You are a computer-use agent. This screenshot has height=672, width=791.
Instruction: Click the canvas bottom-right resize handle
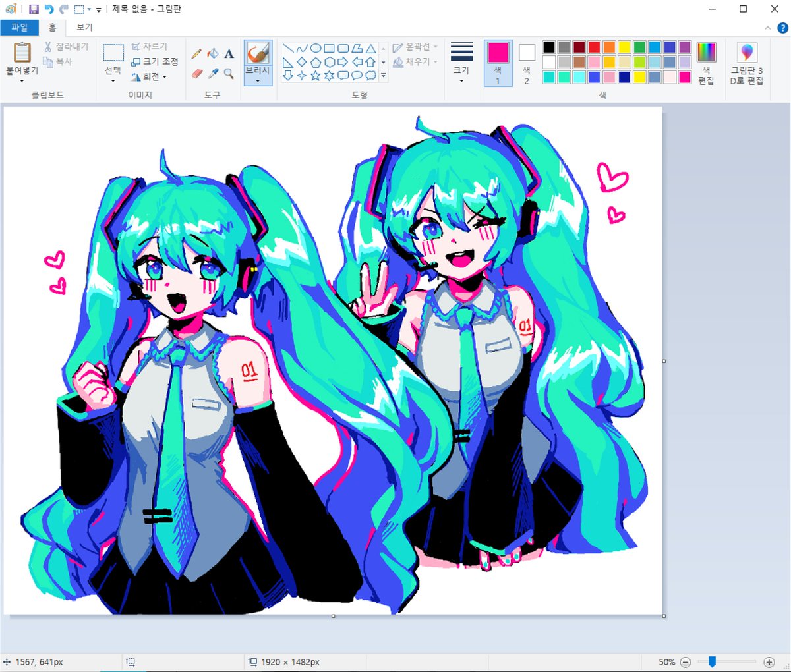coord(664,616)
